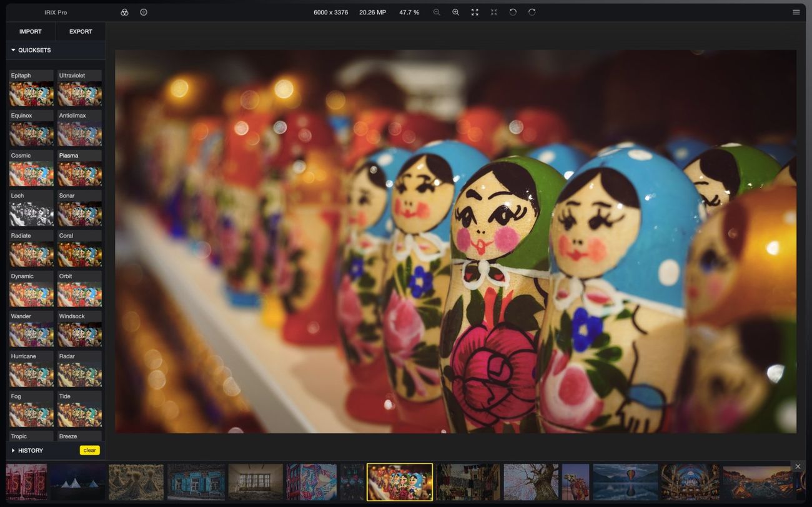Open the hamburger menu at top right

pos(796,12)
